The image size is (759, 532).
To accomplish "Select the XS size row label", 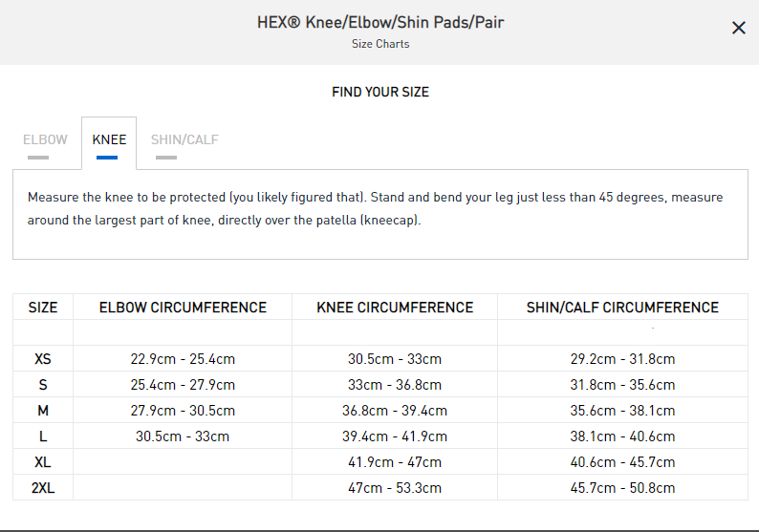I will tap(43, 359).
